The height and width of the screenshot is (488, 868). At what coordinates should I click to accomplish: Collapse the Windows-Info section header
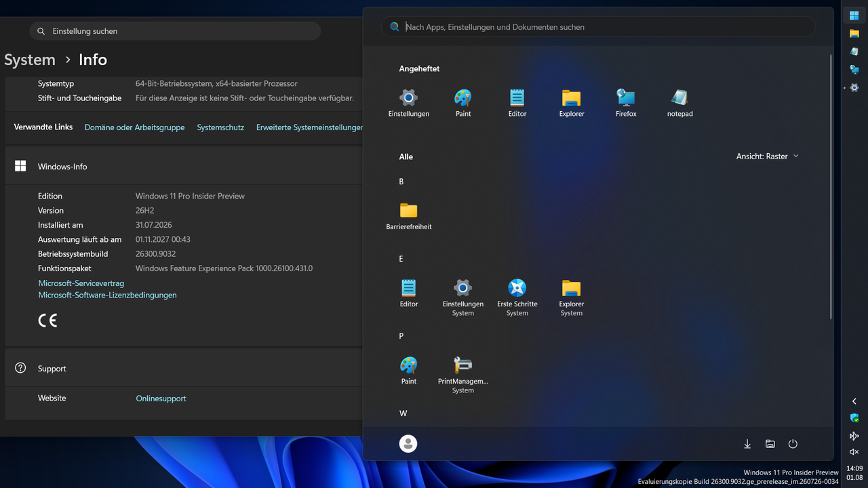pos(184,166)
